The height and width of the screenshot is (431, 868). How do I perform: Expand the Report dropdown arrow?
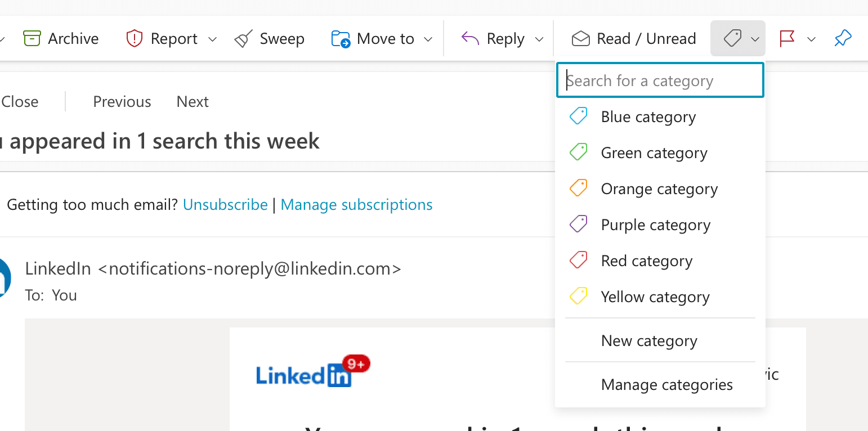coord(212,39)
